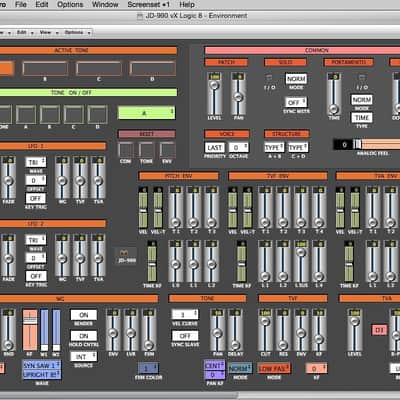Open Voice priority LAST selector
The height and width of the screenshot is (400, 400).
pos(214,147)
